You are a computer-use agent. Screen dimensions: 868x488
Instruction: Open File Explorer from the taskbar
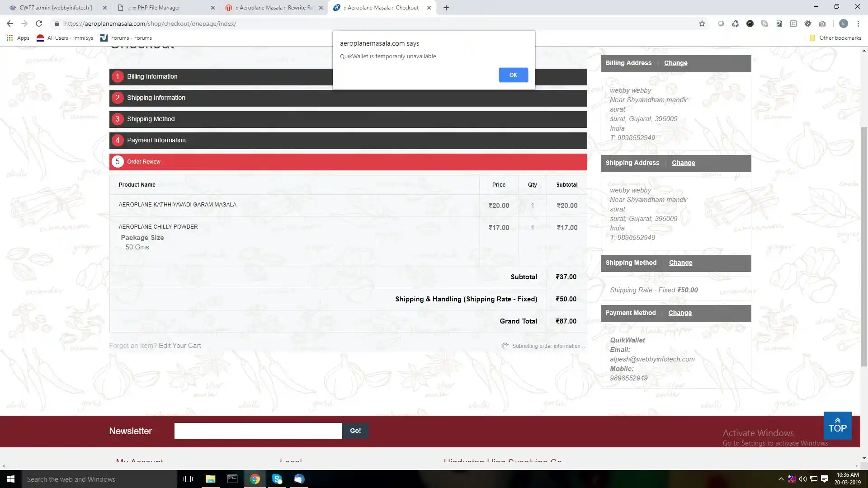coord(210,479)
